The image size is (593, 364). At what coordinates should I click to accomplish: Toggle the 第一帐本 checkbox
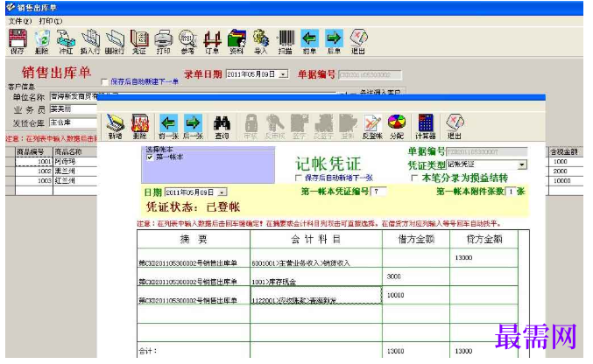click(x=150, y=157)
